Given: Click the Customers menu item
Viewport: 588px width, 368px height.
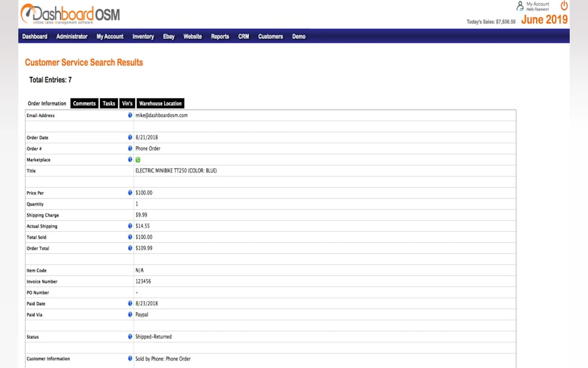Looking at the screenshot, I should point(270,37).
